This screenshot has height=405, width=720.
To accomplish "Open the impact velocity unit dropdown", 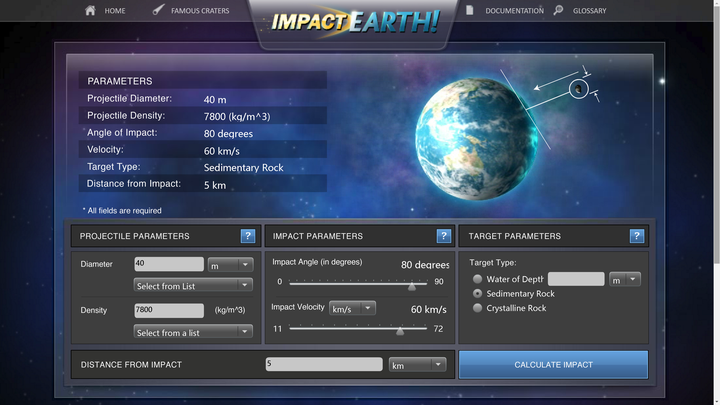I will pos(352,308).
